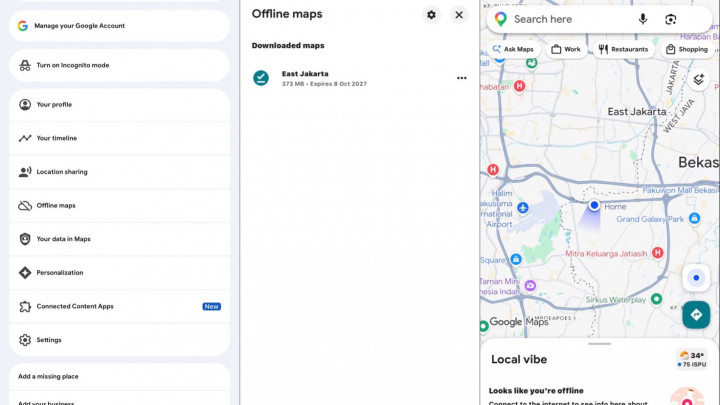Open Your timeline

click(119, 138)
